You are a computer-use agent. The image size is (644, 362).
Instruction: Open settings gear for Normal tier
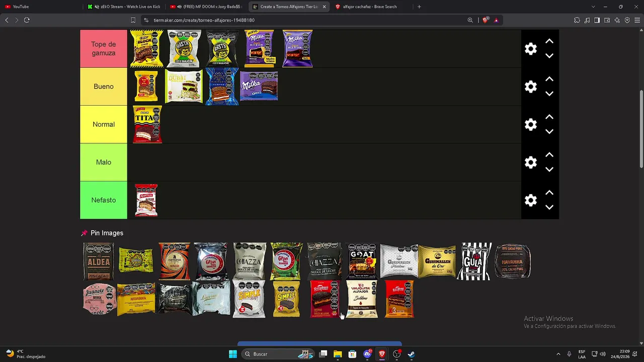531,124
